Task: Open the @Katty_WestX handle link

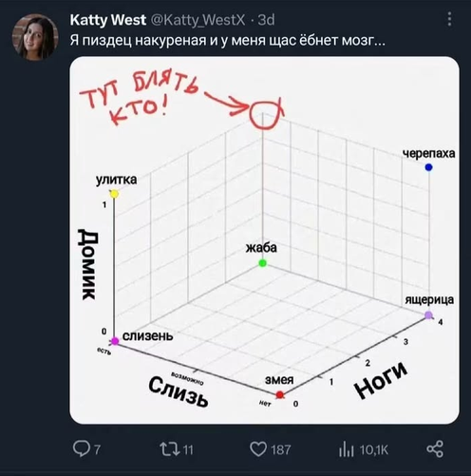Action: point(198,20)
